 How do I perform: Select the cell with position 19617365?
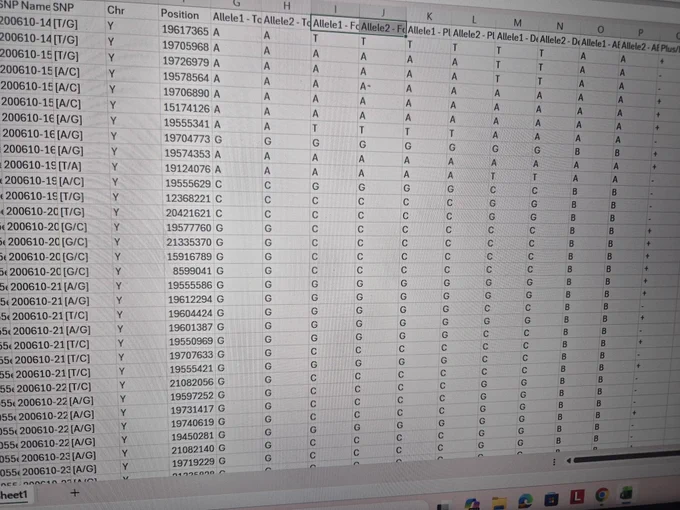click(185, 30)
